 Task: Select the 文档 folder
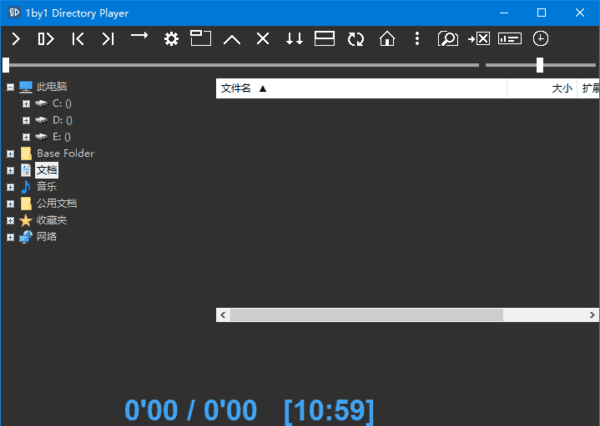[47, 170]
